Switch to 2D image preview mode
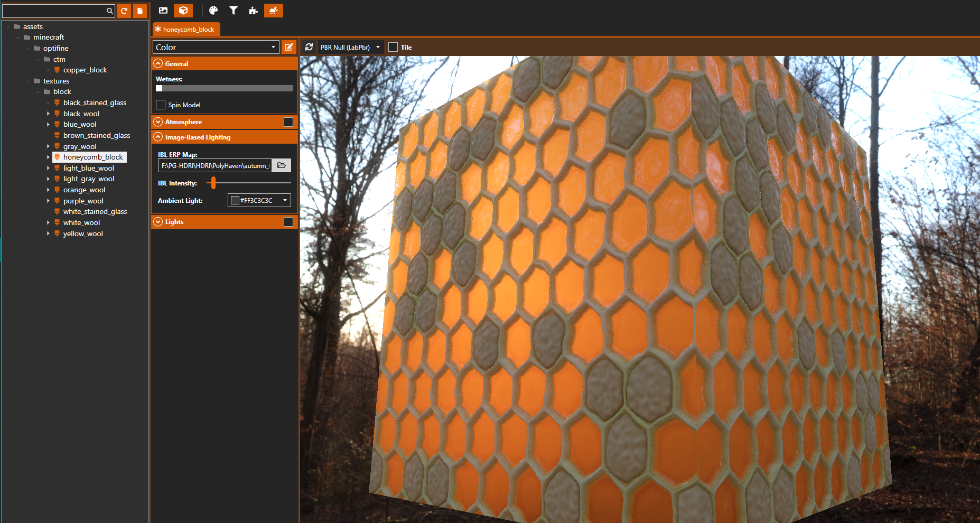Screen dimensions: 980x523 point(163,11)
